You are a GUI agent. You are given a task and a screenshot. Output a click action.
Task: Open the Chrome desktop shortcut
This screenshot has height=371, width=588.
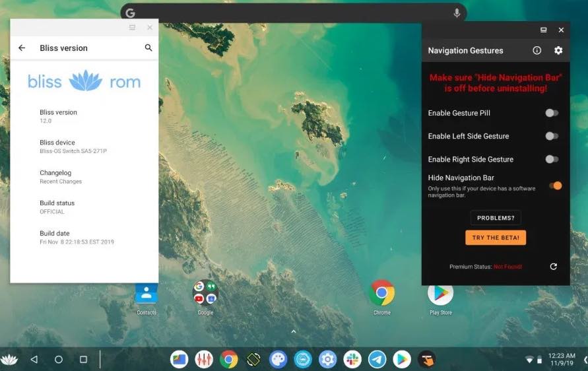click(x=381, y=298)
